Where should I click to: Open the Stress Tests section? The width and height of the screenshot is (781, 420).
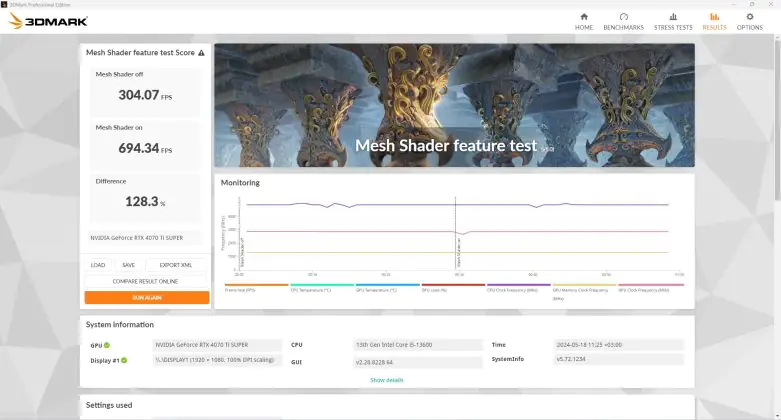click(673, 22)
